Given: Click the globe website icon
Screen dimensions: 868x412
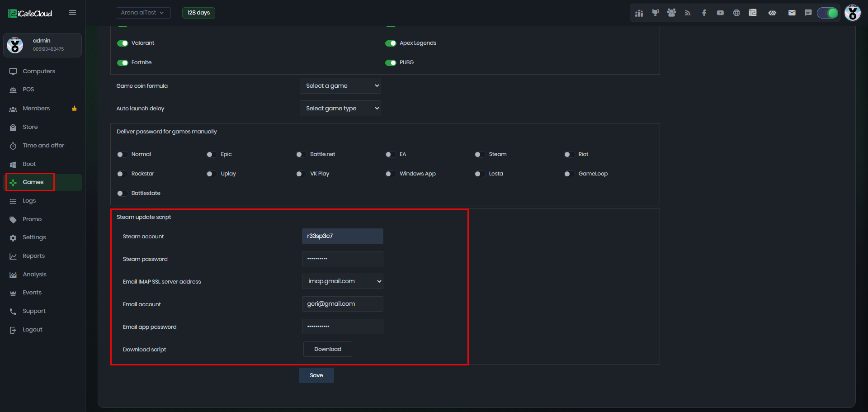Looking at the screenshot, I should pyautogui.click(x=736, y=13).
